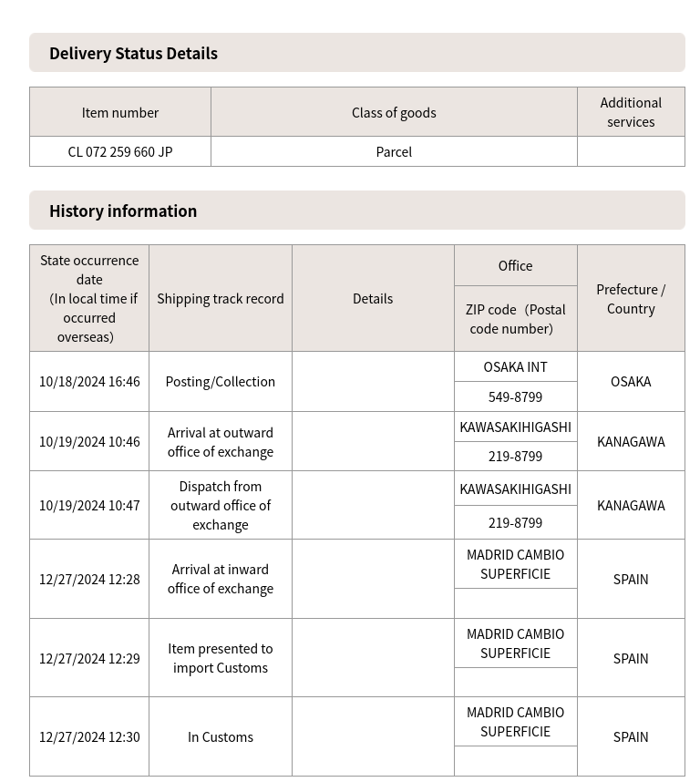Screen dimensions: 700x782
Task: Click the 10/19/2024 10:47 date cell
Action: pos(89,505)
